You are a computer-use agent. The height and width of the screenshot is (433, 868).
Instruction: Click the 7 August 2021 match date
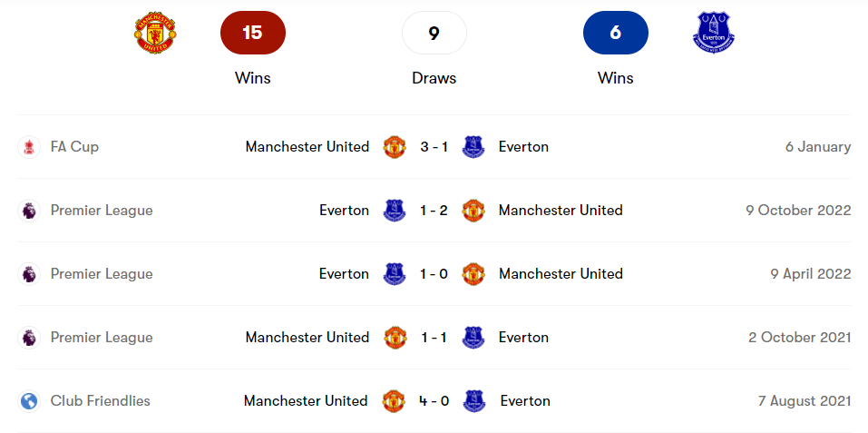click(x=805, y=401)
